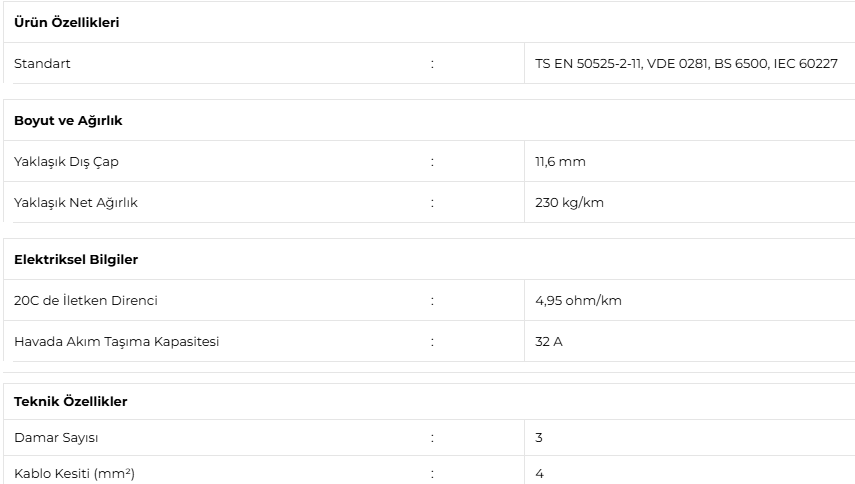Click the Ürün Özellikleri section header
The width and height of the screenshot is (855, 484).
pos(67,22)
